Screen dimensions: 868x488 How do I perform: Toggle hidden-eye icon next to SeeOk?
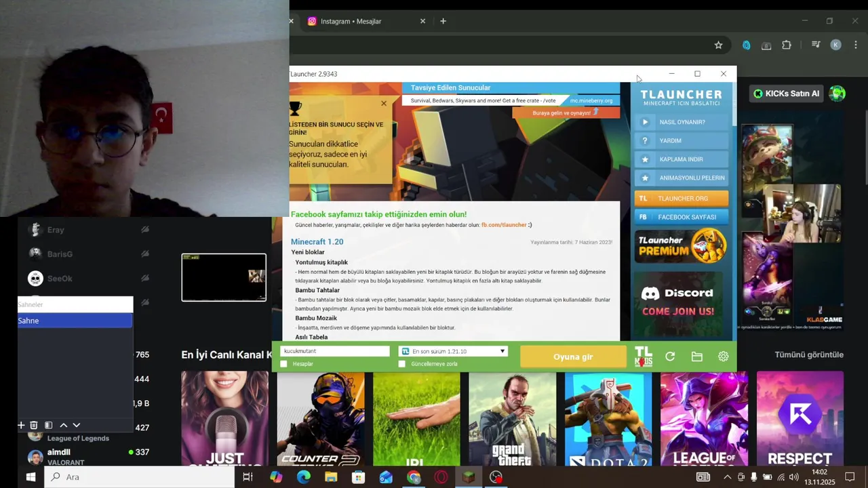point(145,279)
